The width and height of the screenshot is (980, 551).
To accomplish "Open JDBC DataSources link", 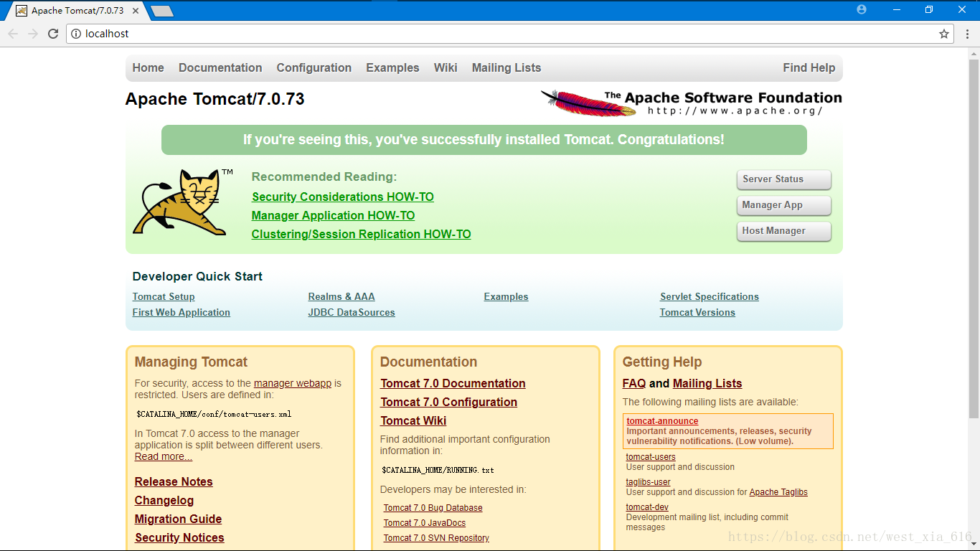I will (x=352, y=312).
